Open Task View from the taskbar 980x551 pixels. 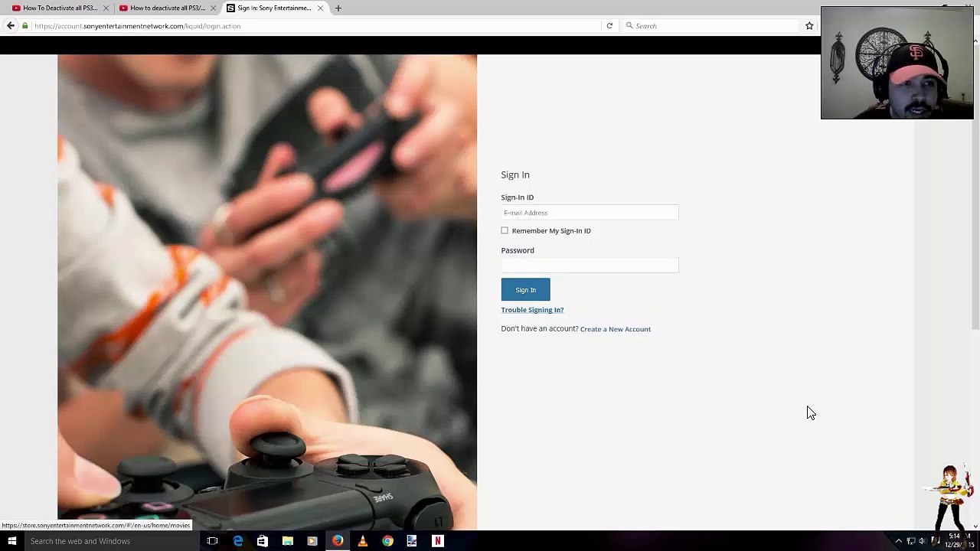click(212, 541)
